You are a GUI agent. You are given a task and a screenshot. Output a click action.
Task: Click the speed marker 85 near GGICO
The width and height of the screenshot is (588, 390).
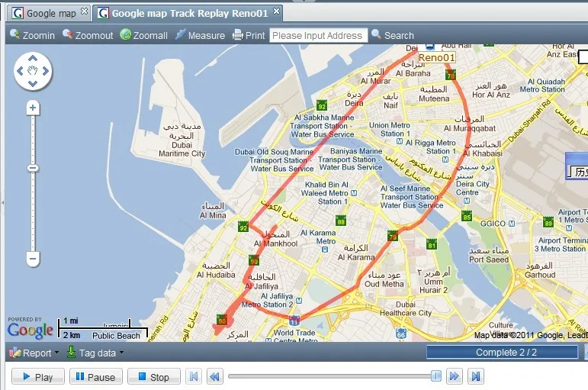point(467,216)
